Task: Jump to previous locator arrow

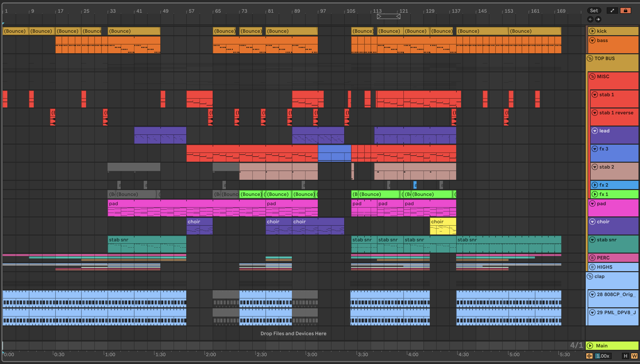Action: point(590,19)
